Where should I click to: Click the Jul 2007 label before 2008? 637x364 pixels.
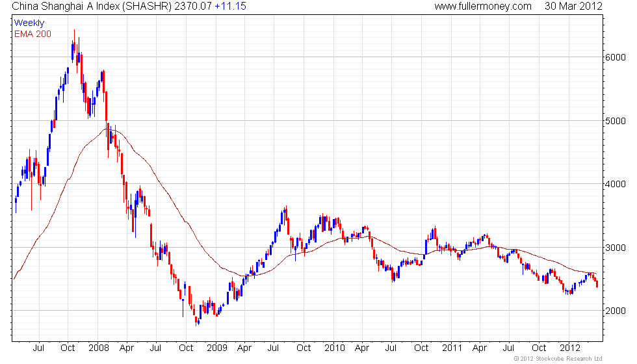tap(38, 348)
